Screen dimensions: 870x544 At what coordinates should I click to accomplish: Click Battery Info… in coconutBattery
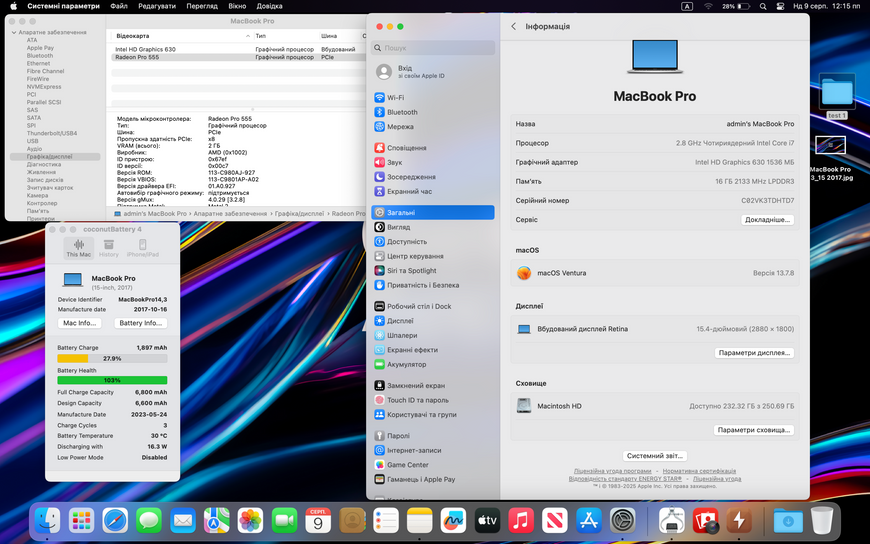pos(140,323)
